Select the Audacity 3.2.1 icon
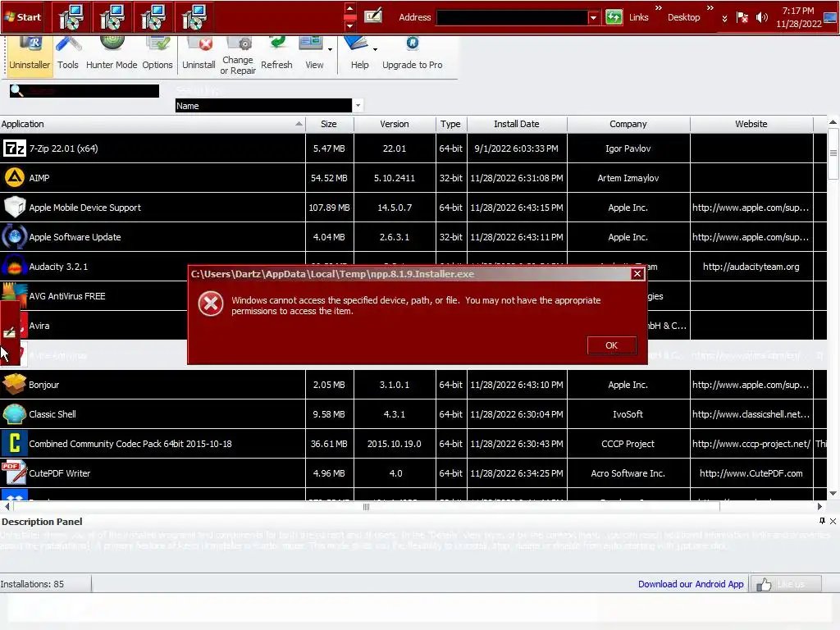 (15, 267)
